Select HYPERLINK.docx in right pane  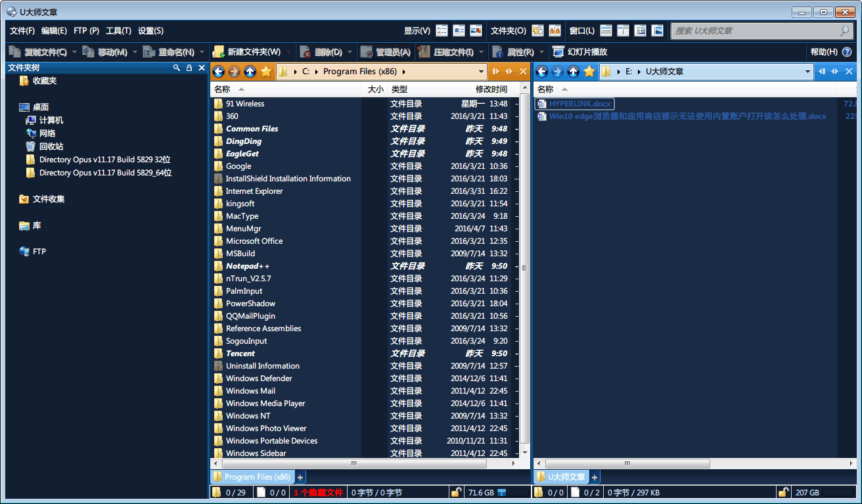click(x=574, y=104)
